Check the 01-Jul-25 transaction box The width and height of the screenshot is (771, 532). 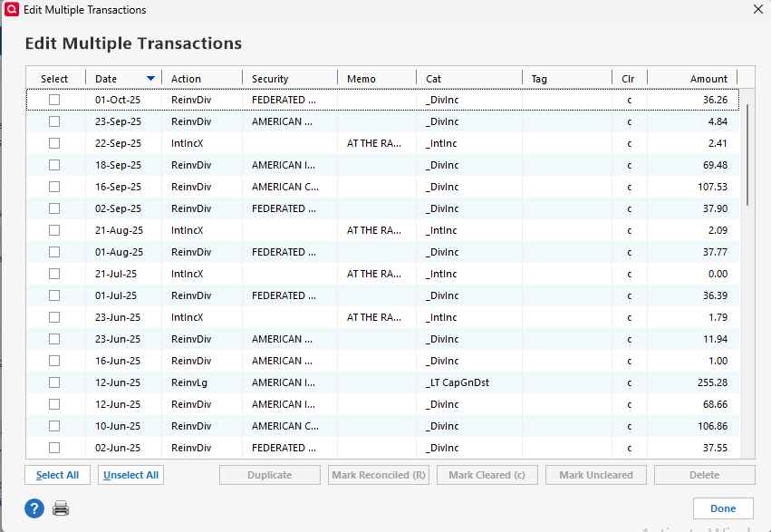[x=54, y=295]
